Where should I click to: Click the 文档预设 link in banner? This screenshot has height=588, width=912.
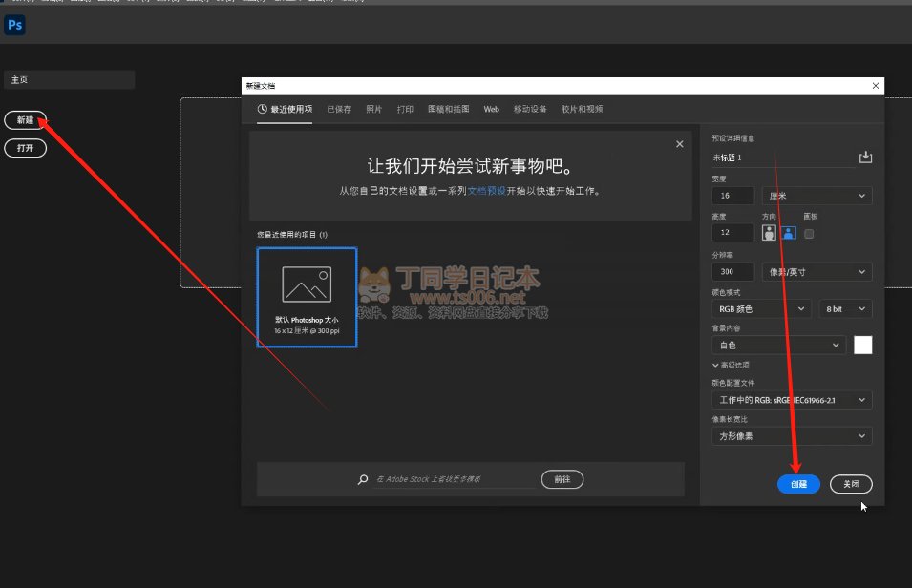pyautogui.click(x=487, y=191)
